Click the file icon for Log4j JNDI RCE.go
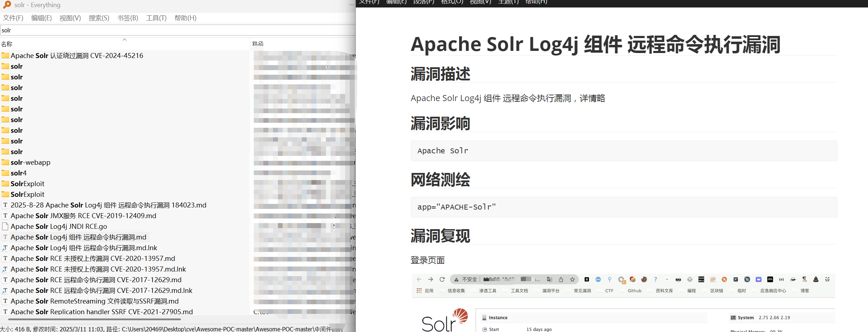This screenshot has width=868, height=332. (5, 226)
